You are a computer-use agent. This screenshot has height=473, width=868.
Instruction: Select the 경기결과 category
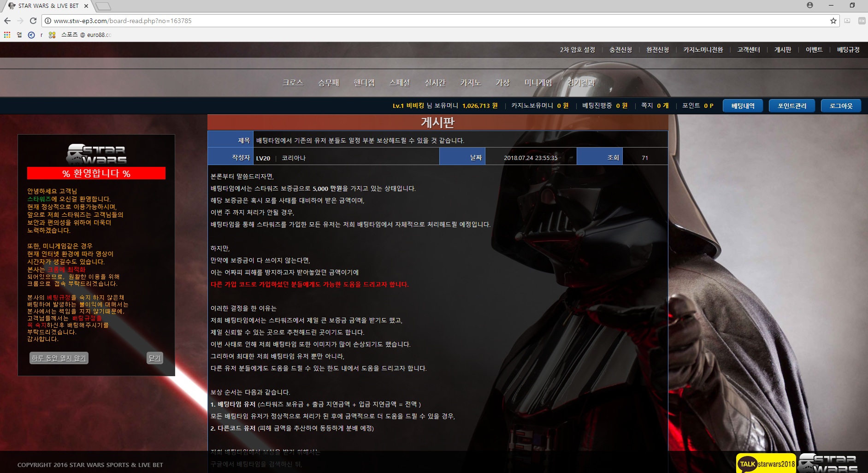[581, 83]
